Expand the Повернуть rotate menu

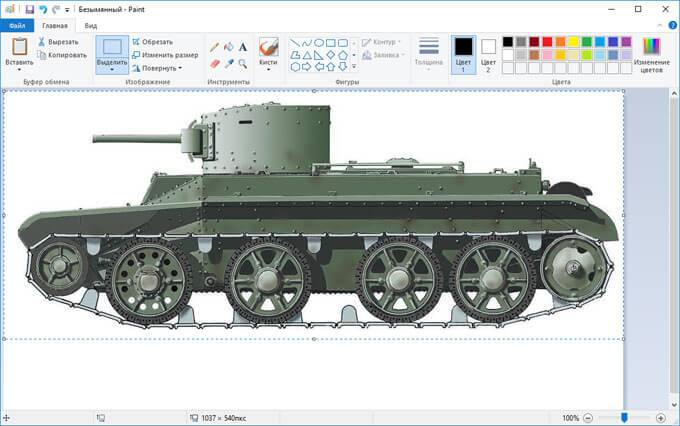coord(157,68)
